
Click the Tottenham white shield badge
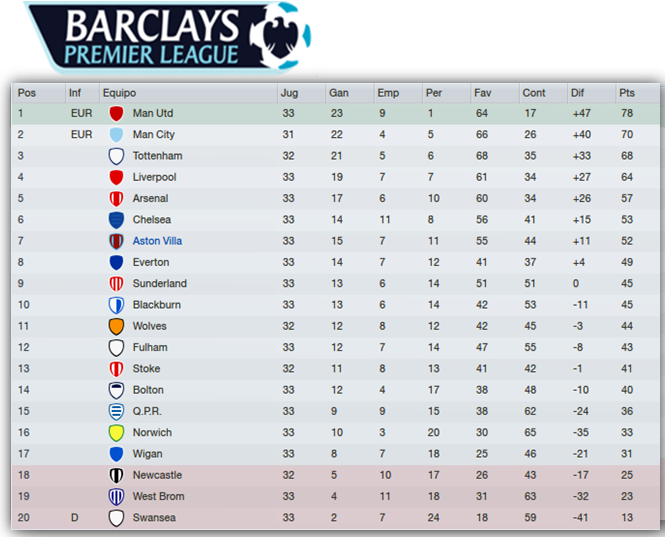(116, 156)
